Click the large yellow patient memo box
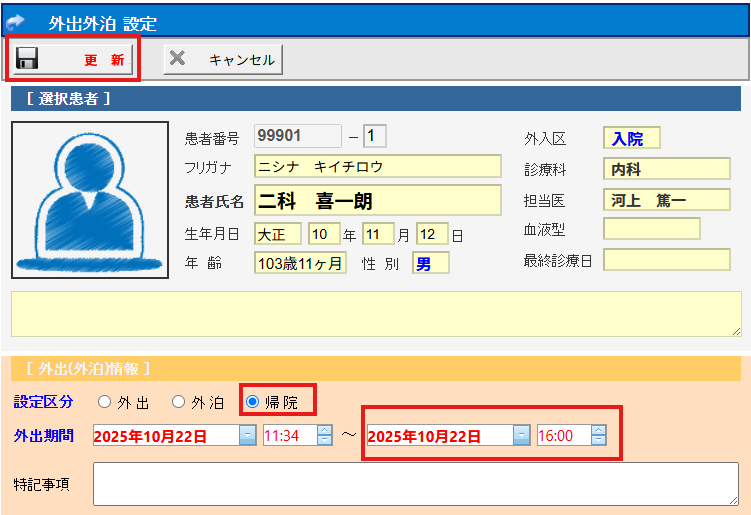The image size is (751, 515). pos(375,313)
